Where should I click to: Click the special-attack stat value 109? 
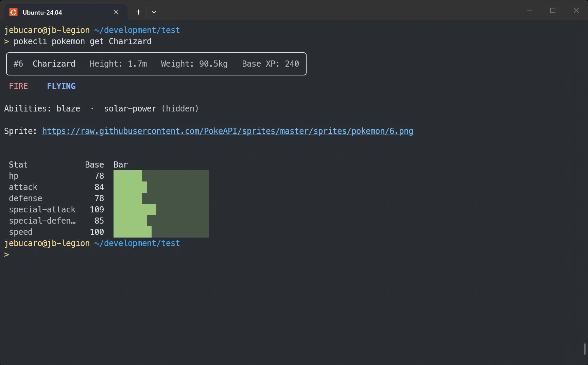(x=97, y=209)
